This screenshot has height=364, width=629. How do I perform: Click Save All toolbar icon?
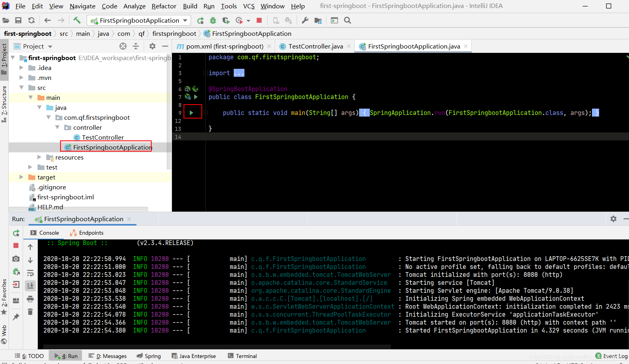point(18,20)
